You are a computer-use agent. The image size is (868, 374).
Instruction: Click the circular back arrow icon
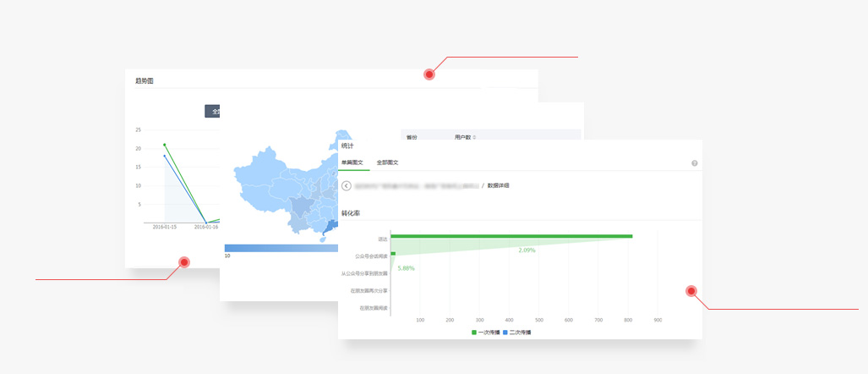point(347,185)
